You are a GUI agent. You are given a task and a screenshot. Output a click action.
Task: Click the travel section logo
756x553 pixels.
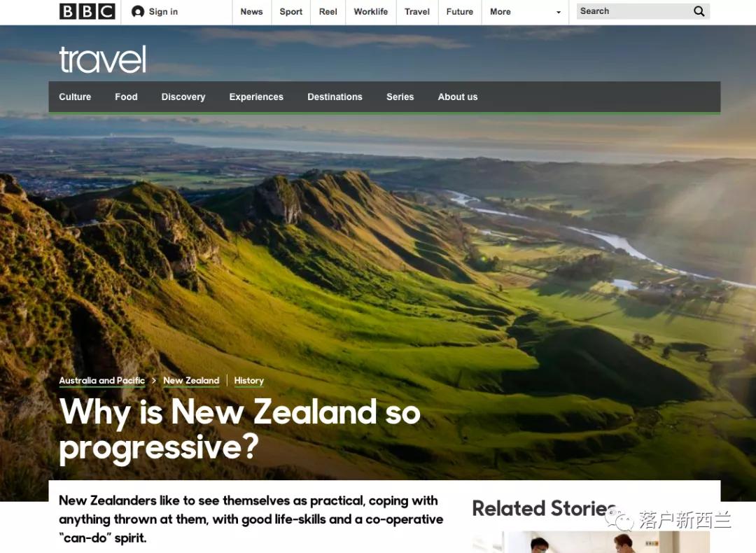pos(102,59)
